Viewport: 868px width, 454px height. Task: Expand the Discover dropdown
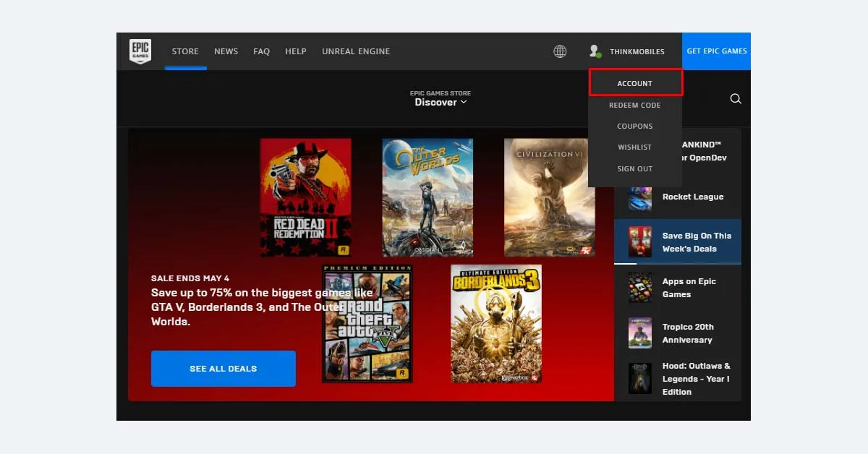[x=441, y=103]
